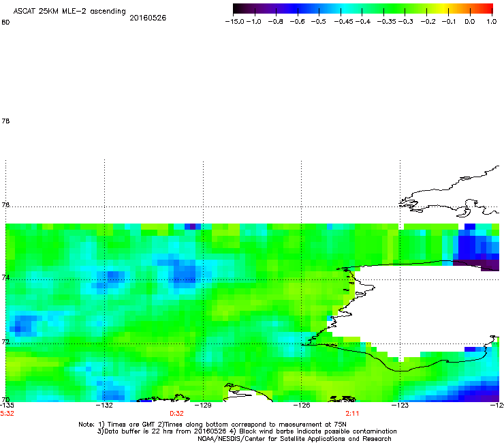This screenshot has height=443, width=504.
Task: Click the longitude label -135
Action: 7,406
